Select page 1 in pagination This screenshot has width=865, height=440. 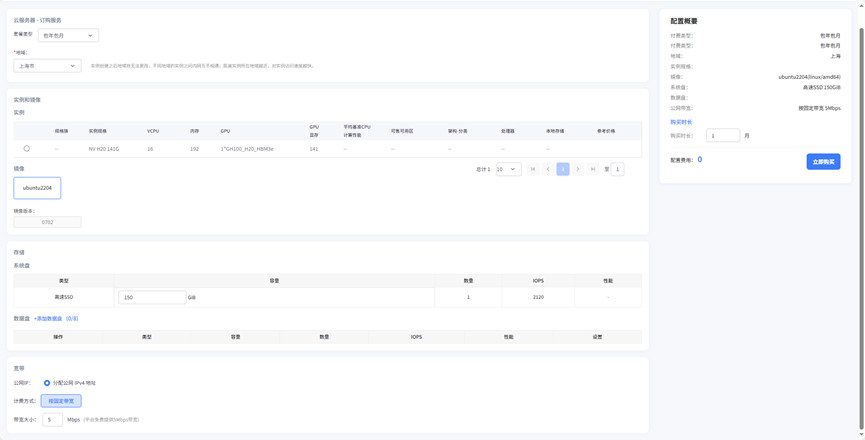coord(563,169)
